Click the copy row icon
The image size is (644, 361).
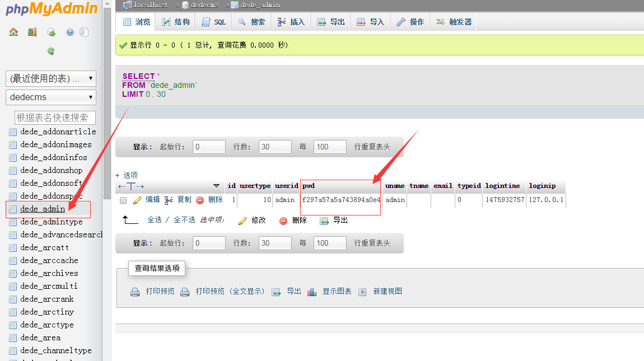(169, 200)
